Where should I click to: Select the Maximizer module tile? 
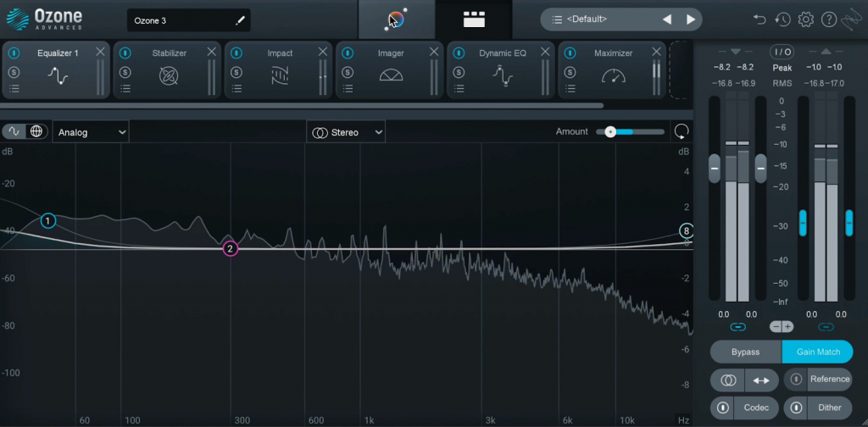click(612, 69)
